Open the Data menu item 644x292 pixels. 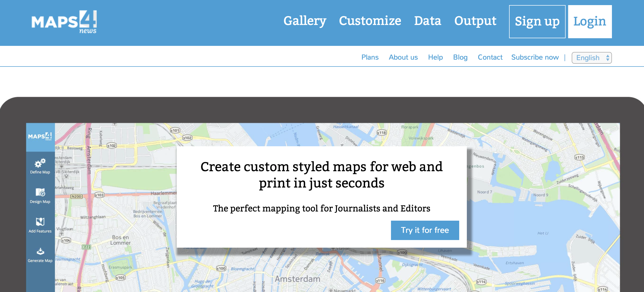coord(428,21)
